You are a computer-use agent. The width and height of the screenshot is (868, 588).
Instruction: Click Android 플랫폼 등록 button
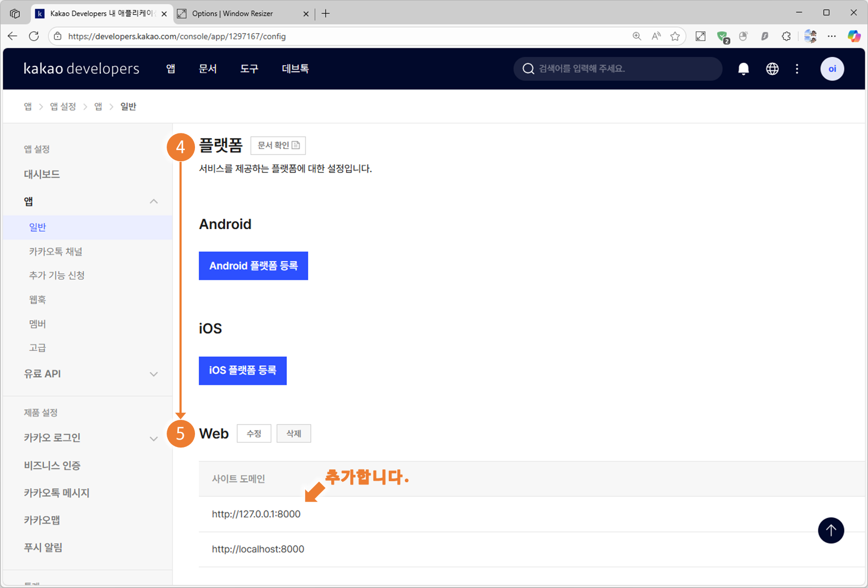coord(253,266)
